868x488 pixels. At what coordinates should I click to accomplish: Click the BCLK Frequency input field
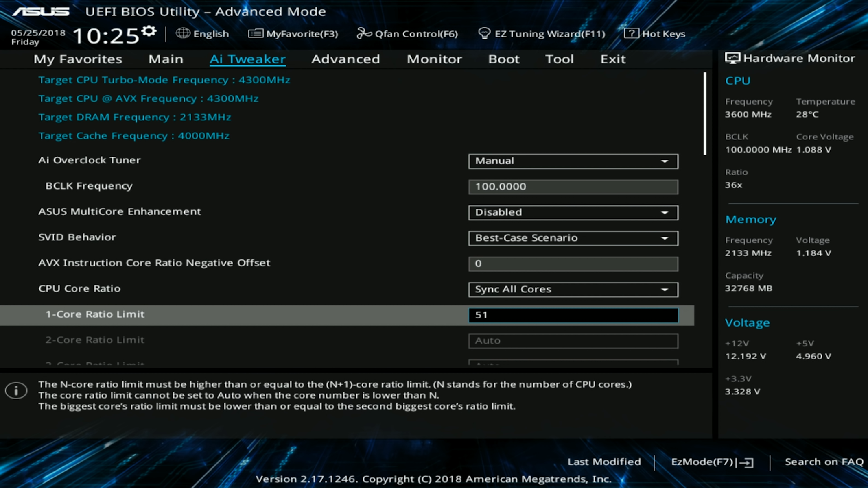(573, 187)
